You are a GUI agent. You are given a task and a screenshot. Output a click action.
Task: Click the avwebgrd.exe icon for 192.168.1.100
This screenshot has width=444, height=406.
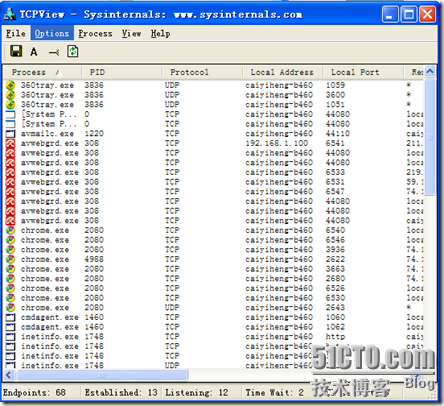pos(11,143)
